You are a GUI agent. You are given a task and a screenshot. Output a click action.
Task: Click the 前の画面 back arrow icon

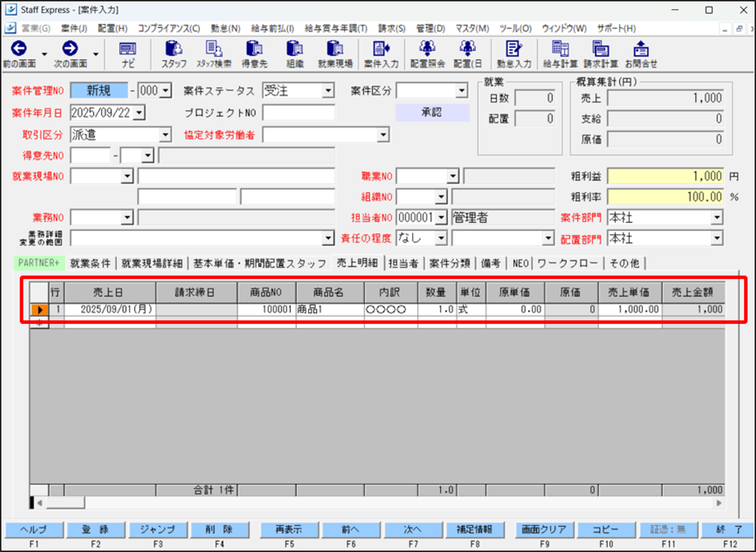coord(19,49)
